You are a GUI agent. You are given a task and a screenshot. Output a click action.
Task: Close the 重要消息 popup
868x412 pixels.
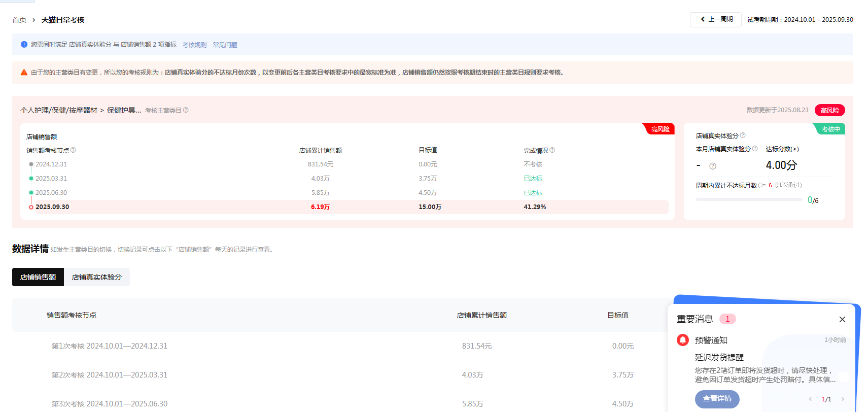click(x=842, y=319)
